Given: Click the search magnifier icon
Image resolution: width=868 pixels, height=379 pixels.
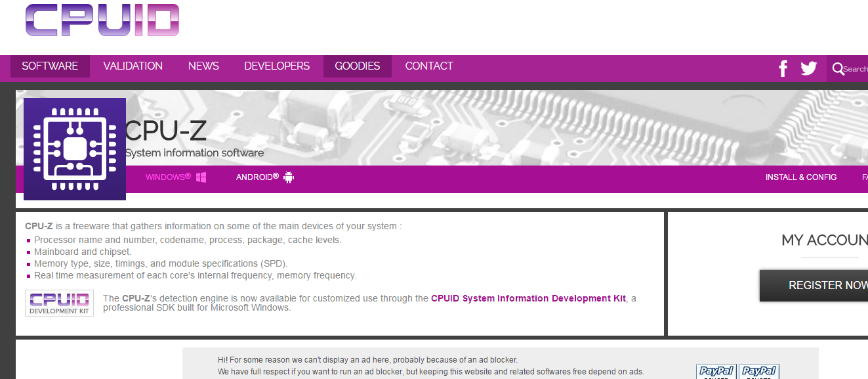Looking at the screenshot, I should [x=838, y=68].
